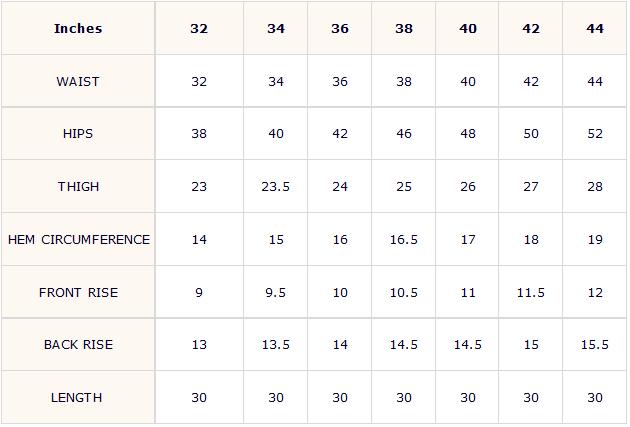Select the 16.5 hem circumference cell
This screenshot has width=630, height=427.
(x=404, y=240)
